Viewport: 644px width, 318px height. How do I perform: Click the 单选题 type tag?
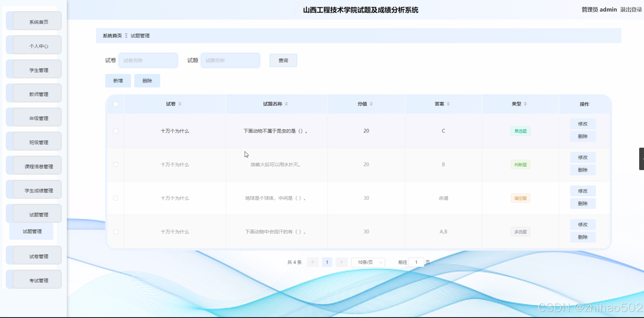coord(520,131)
